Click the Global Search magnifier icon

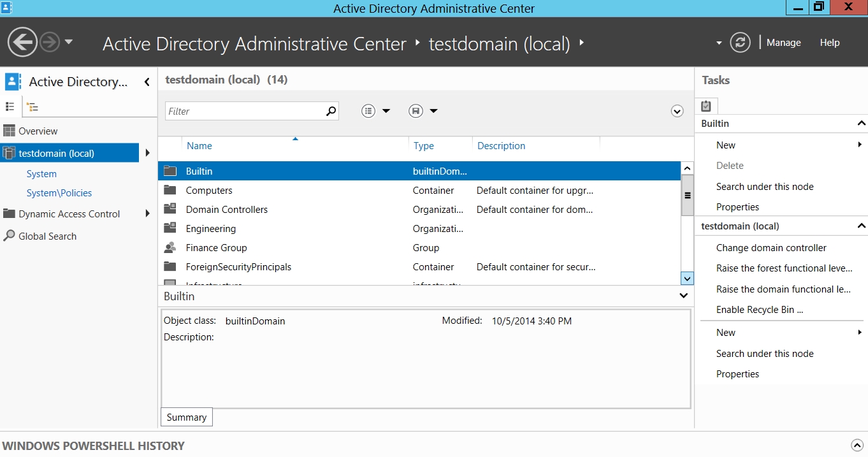click(x=9, y=236)
